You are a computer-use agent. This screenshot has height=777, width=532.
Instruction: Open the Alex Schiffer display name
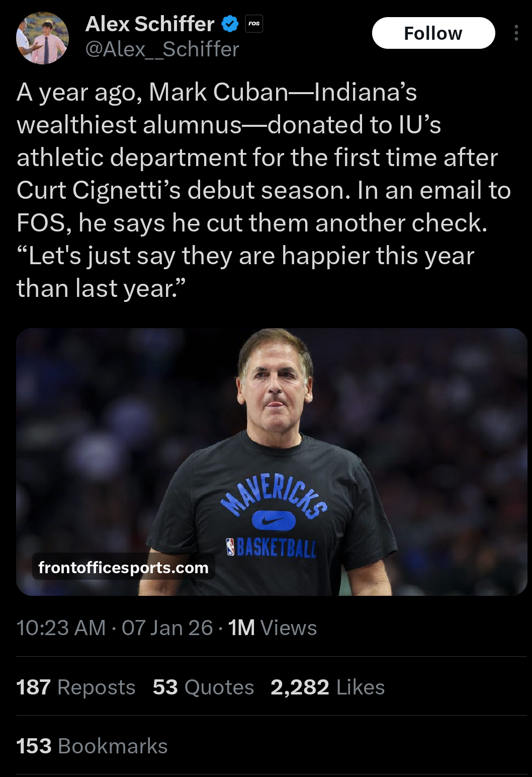pyautogui.click(x=150, y=24)
